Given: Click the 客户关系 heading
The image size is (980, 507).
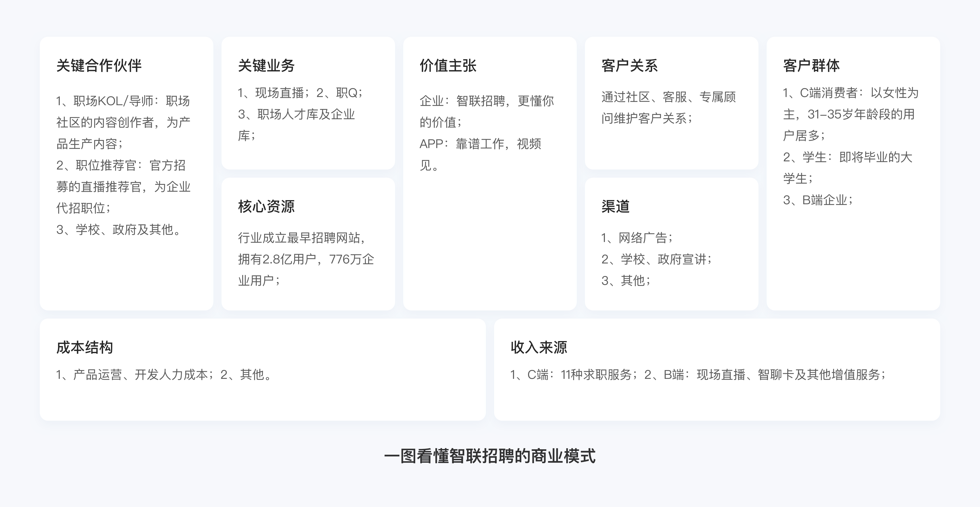Looking at the screenshot, I should [629, 65].
